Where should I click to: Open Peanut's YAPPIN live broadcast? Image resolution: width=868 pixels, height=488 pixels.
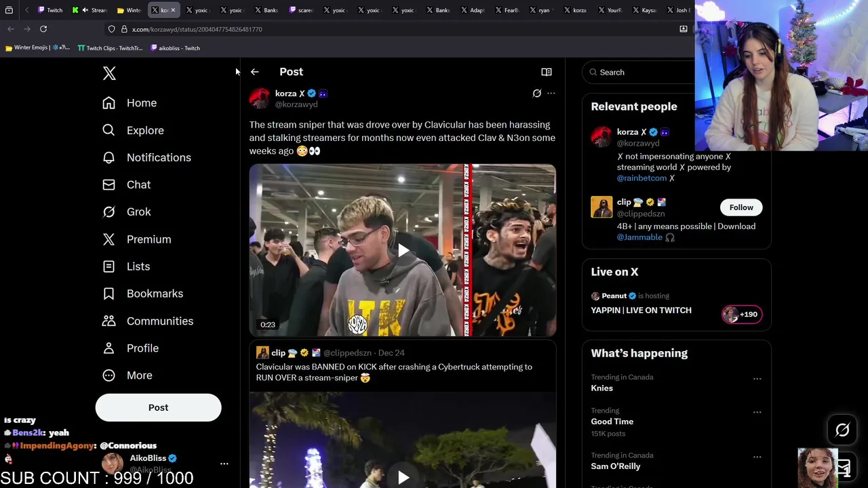tap(641, 310)
